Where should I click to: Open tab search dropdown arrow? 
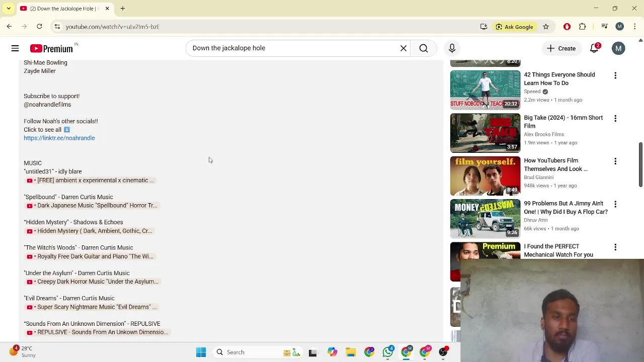(9, 9)
